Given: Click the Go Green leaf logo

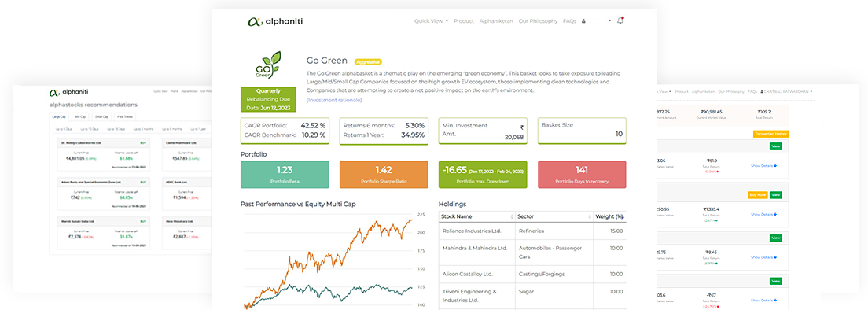Looking at the screenshot, I should [268, 65].
